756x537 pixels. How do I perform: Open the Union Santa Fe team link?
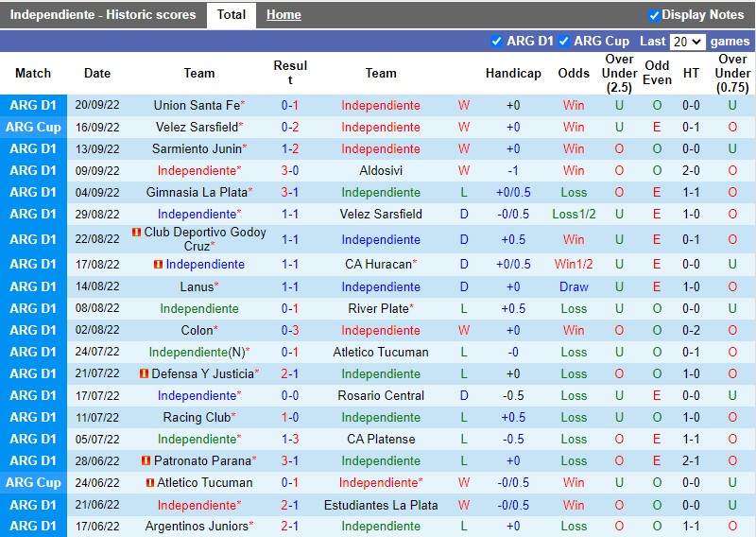[x=196, y=106]
